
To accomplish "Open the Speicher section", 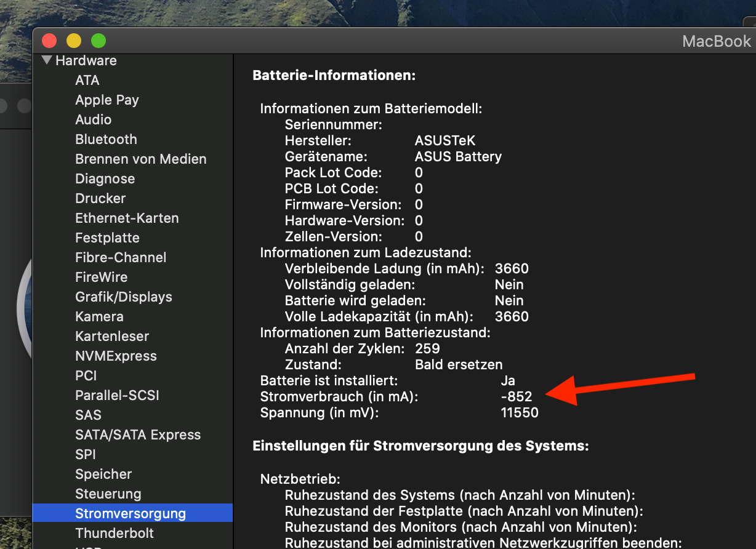I will 103,474.
